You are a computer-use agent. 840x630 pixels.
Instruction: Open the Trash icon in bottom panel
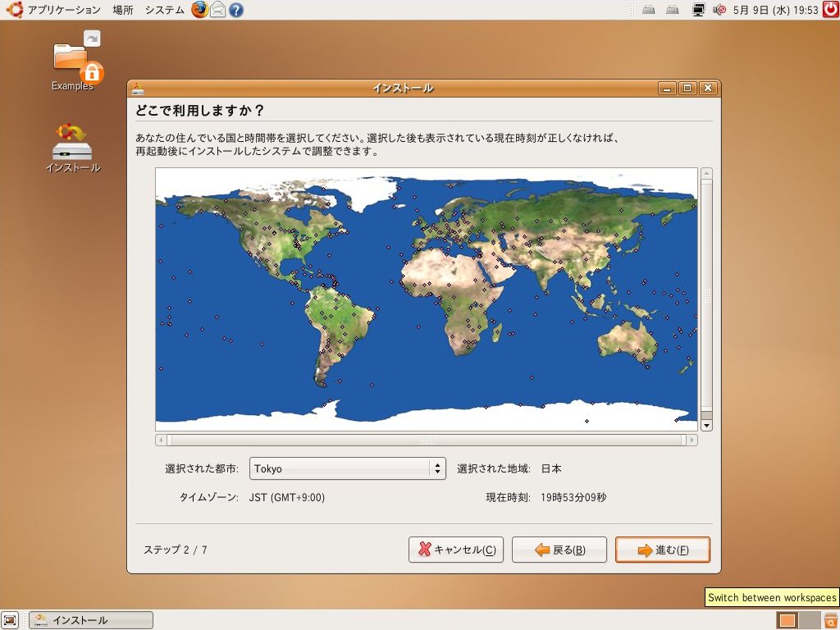click(x=831, y=620)
